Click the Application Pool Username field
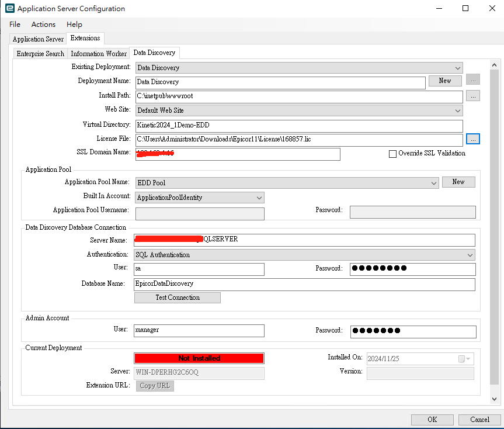504x429 pixels. [x=200, y=214]
